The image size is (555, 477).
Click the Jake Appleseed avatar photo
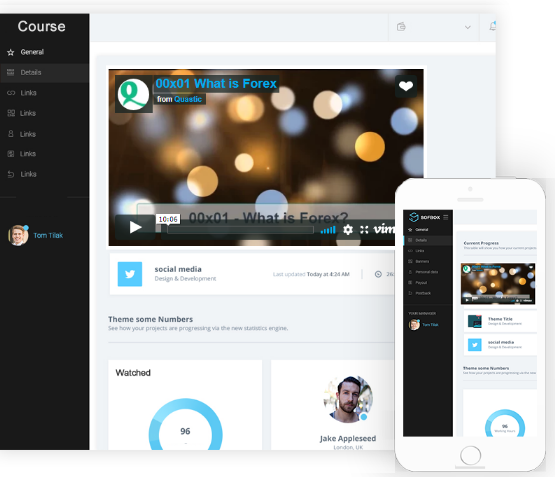348,399
